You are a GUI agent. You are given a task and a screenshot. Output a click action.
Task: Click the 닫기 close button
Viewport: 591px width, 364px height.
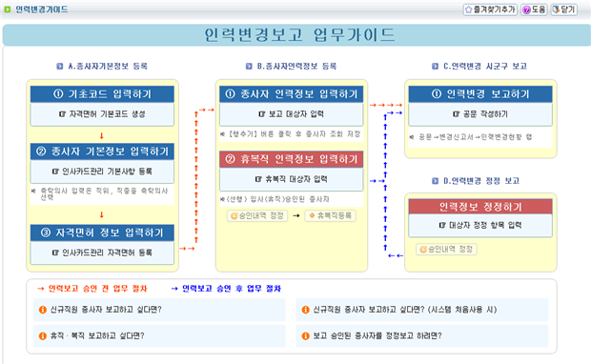point(564,10)
